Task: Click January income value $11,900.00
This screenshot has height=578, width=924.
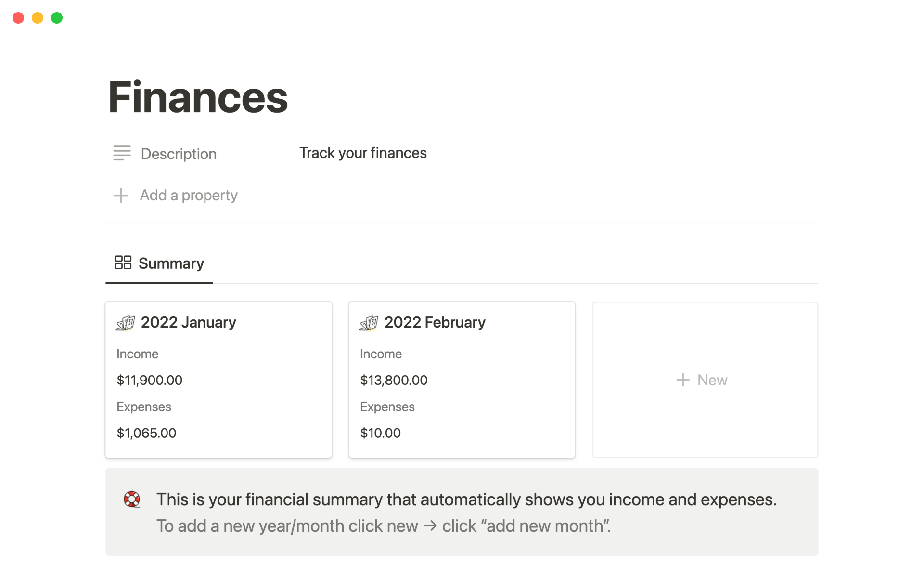Action: tap(150, 380)
